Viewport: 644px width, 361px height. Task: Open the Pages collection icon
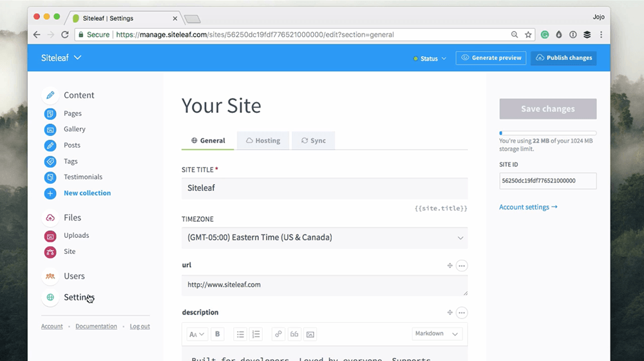(x=50, y=113)
